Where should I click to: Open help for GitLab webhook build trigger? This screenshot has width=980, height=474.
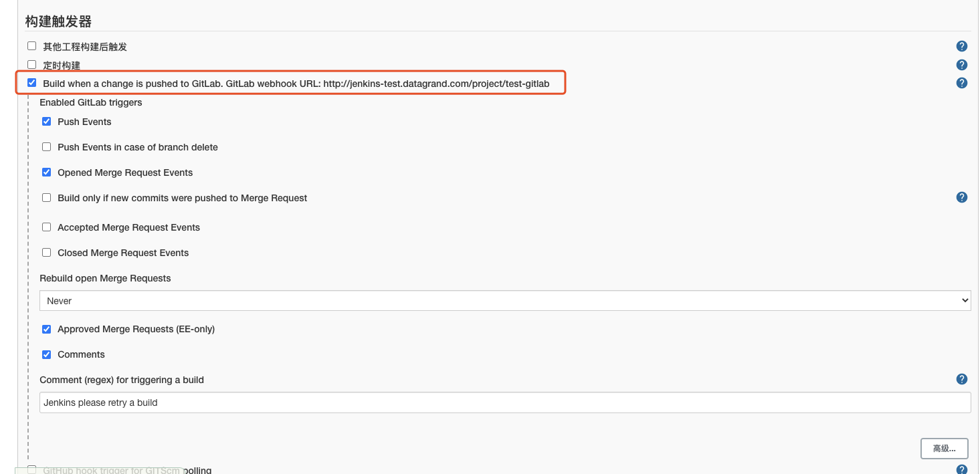[x=962, y=83]
